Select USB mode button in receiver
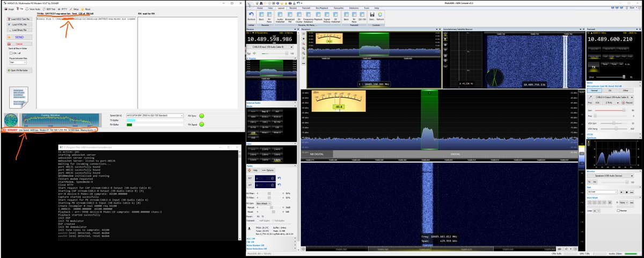This screenshot has width=644, height=258. pos(253,133)
